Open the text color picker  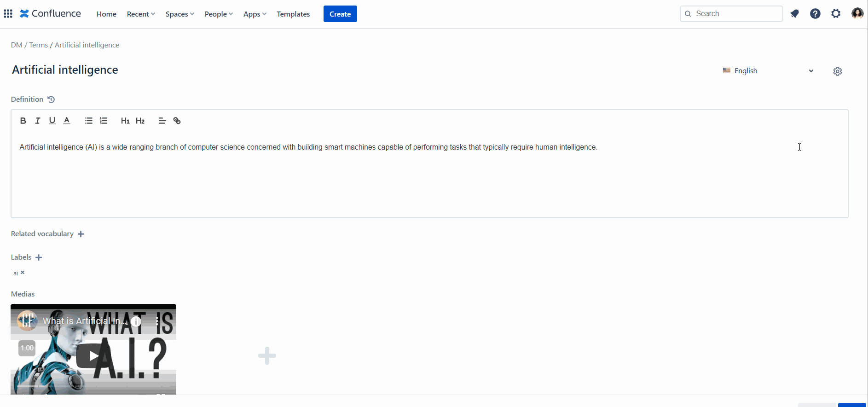tap(67, 121)
